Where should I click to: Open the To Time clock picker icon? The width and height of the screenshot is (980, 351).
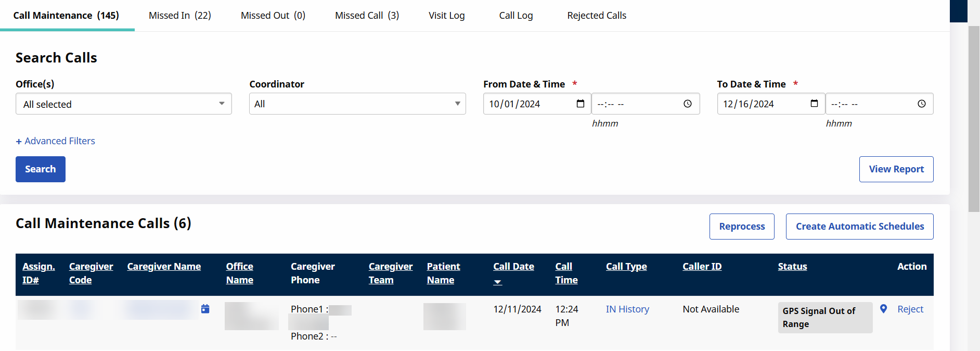921,104
